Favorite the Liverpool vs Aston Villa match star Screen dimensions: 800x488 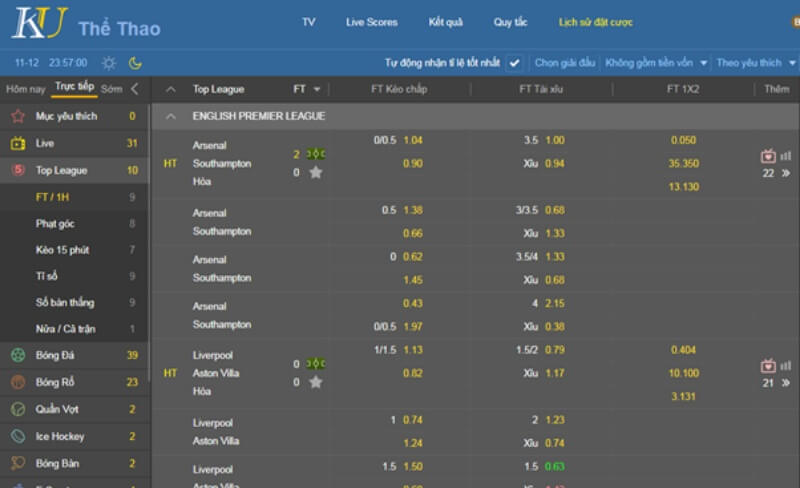(316, 382)
